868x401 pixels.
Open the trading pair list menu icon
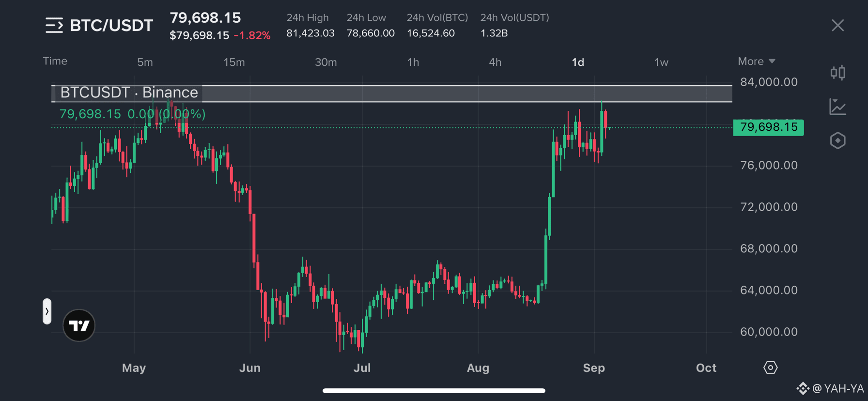pyautogui.click(x=54, y=25)
